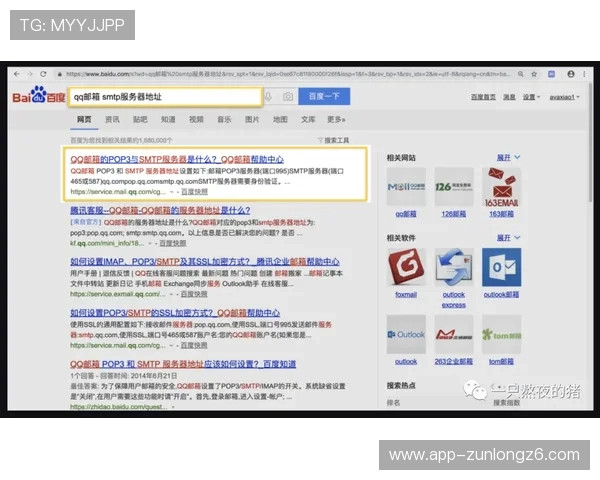The image size is (600, 480).
Task: Open the 百度首页 header link
Action: (x=483, y=97)
